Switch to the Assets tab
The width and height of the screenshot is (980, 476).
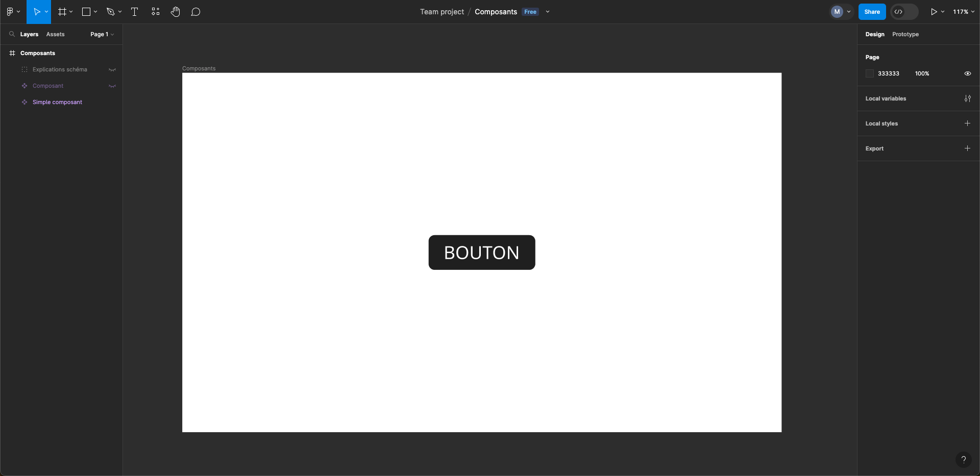[56, 34]
